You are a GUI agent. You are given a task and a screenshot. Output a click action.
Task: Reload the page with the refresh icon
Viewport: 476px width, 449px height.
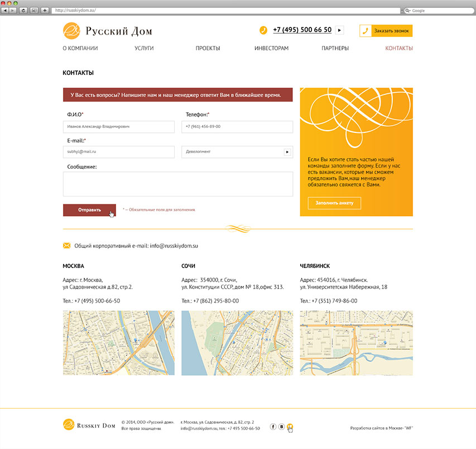pos(23,11)
